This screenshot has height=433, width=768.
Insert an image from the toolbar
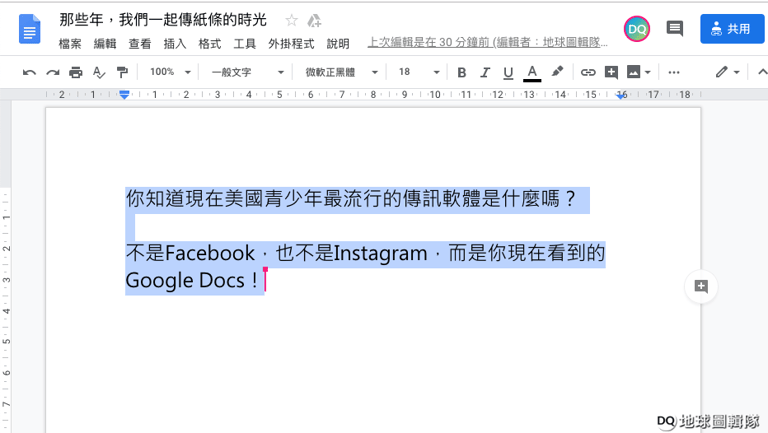(x=633, y=72)
